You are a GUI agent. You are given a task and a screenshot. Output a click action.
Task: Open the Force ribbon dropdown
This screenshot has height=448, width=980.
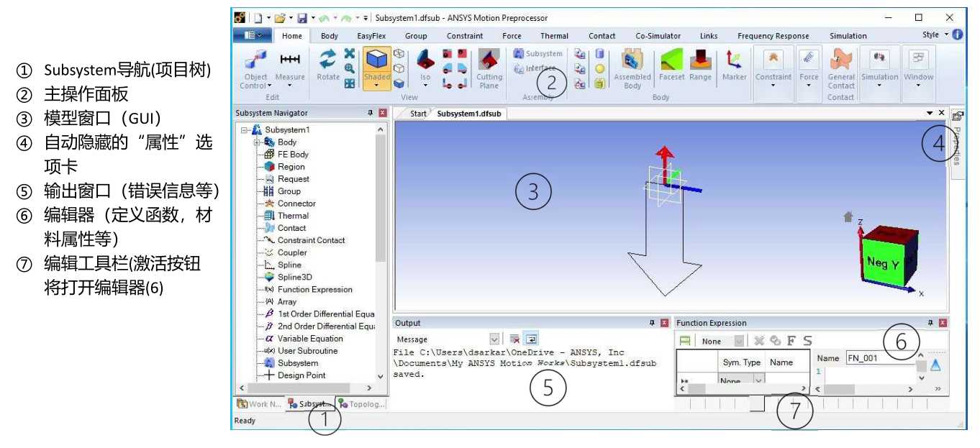[809, 86]
